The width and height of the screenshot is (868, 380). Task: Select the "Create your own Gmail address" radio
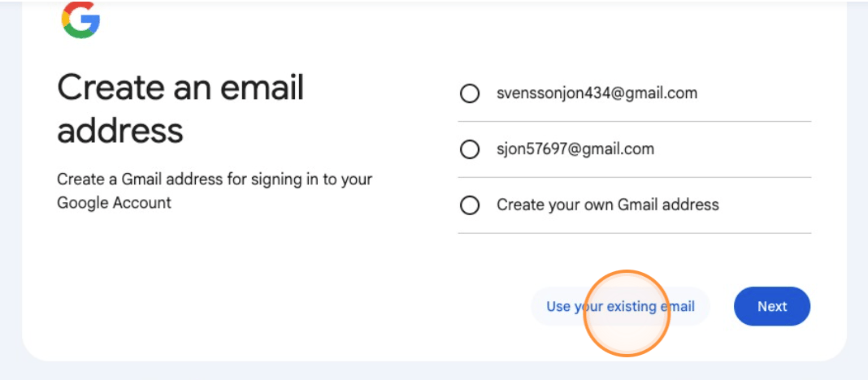click(x=469, y=205)
